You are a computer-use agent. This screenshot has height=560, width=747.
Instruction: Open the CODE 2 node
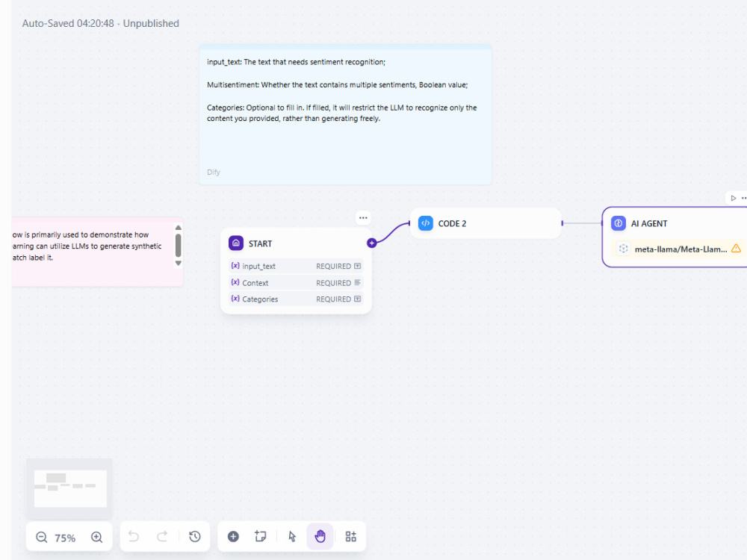click(486, 223)
